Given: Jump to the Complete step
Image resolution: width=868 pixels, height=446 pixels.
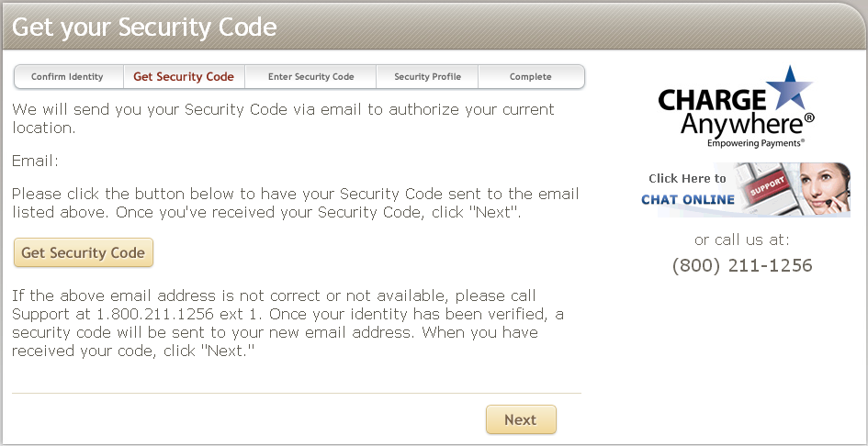Looking at the screenshot, I should 530,77.
